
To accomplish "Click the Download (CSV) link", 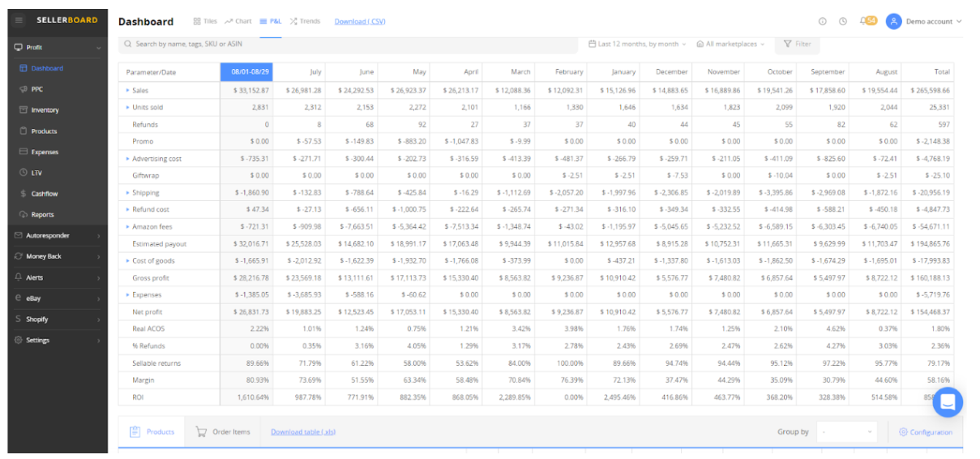I will click(360, 22).
